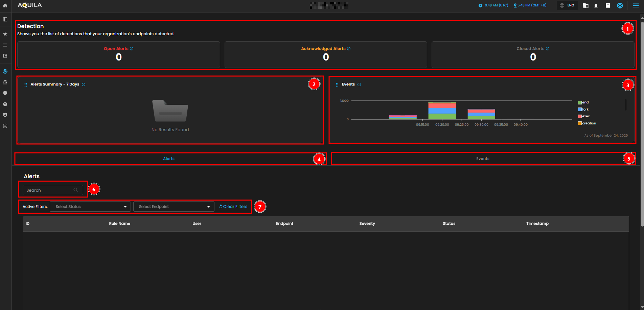Open the top-right hamburger menu

(x=636, y=5)
